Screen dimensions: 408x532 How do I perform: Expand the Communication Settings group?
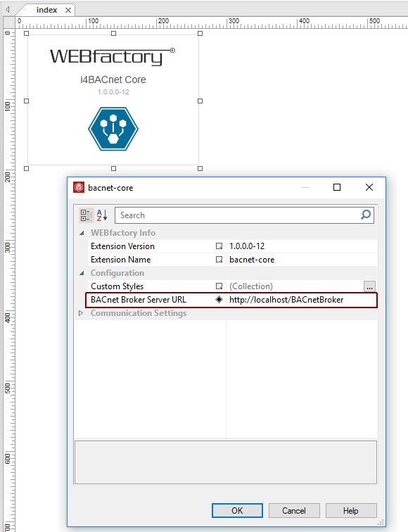[x=81, y=313]
